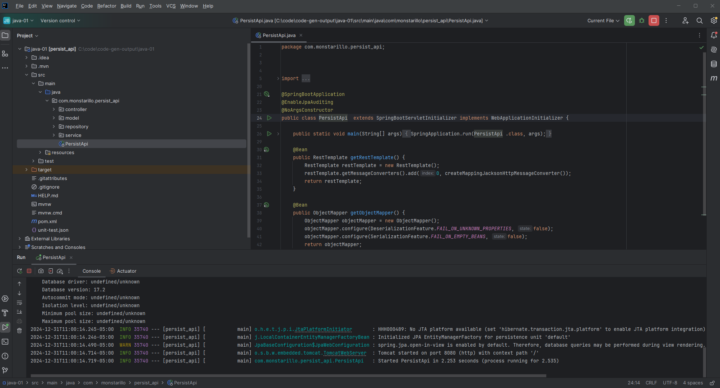720x388 pixels.
Task: Click the Debug bug icon in main toolbar
Action: pos(641,21)
